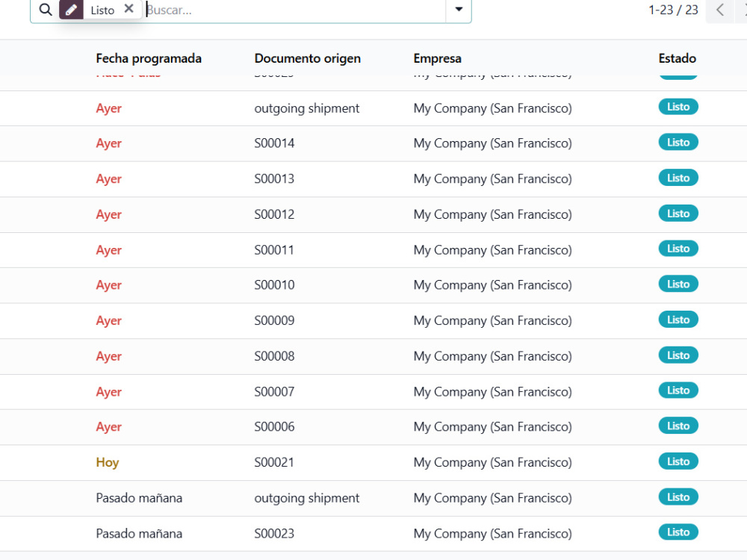Viewport: 747px width, 560px height.
Task: Click the pencil edit icon of Listo filter
Action: point(72,10)
